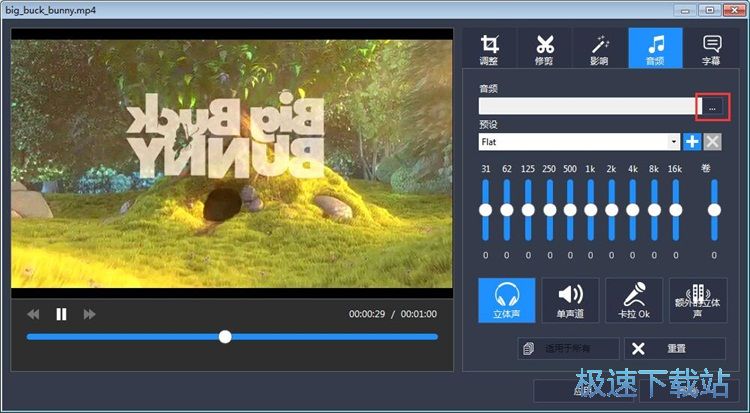Rewind with the double-left arrow button
Viewport: 750px width, 413px height.
click(x=33, y=314)
